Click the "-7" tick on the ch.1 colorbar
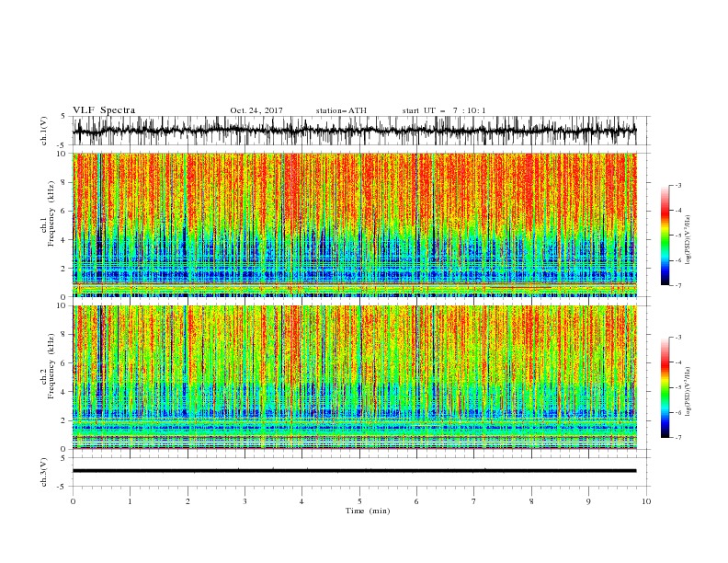 click(x=677, y=285)
